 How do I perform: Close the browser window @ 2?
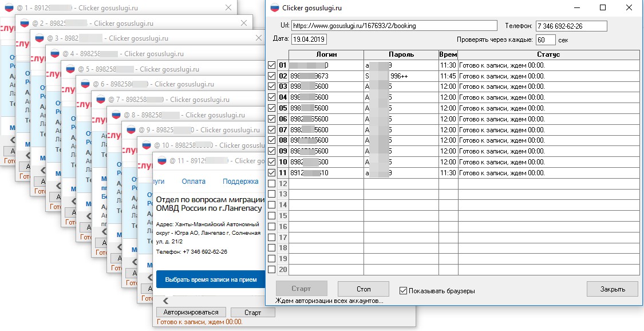244,23
